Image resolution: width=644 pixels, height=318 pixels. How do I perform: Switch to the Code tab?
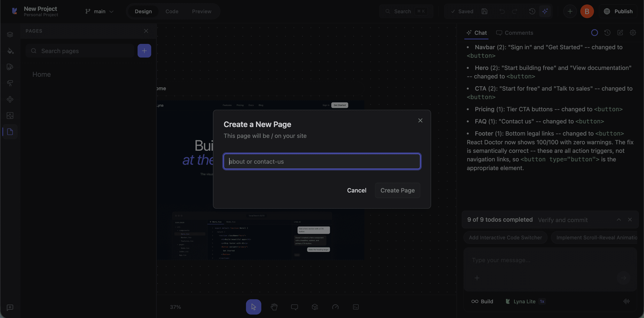point(172,11)
